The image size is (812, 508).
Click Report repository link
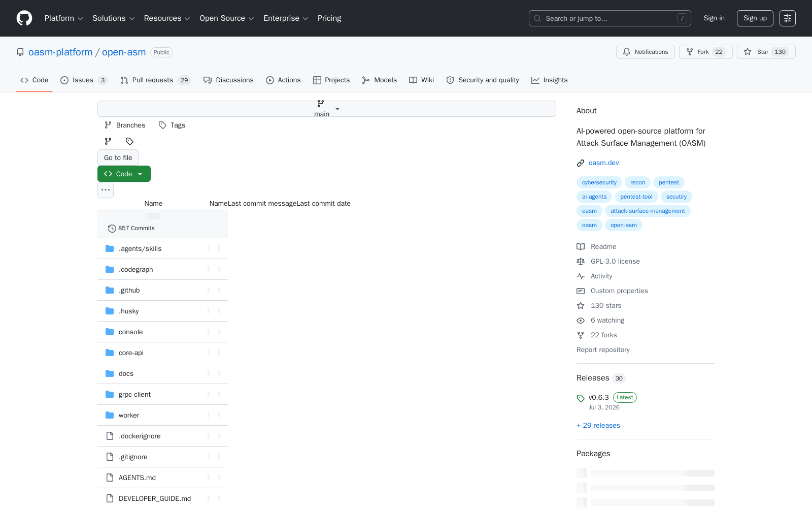coord(603,350)
